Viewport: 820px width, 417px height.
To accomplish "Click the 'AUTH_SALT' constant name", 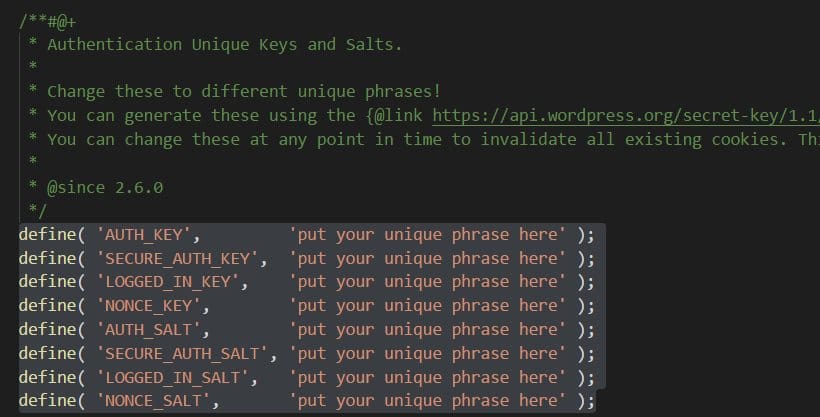I will [149, 330].
